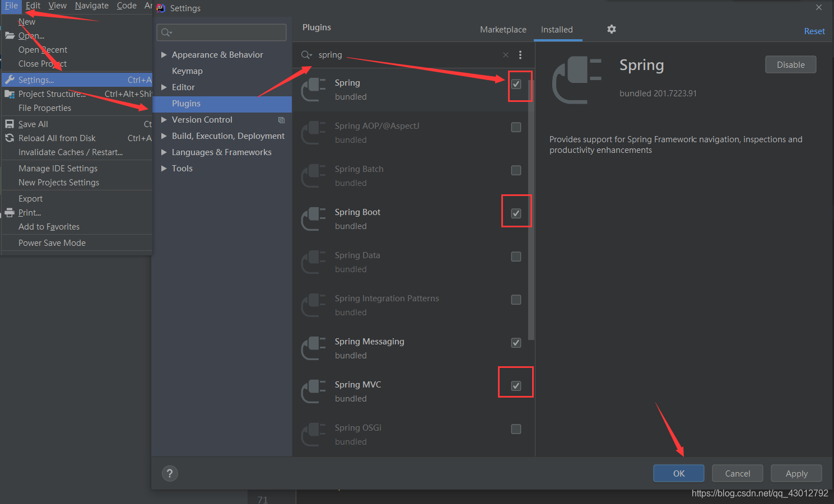Click the settings tree search field
834x504 pixels.
pos(222,32)
